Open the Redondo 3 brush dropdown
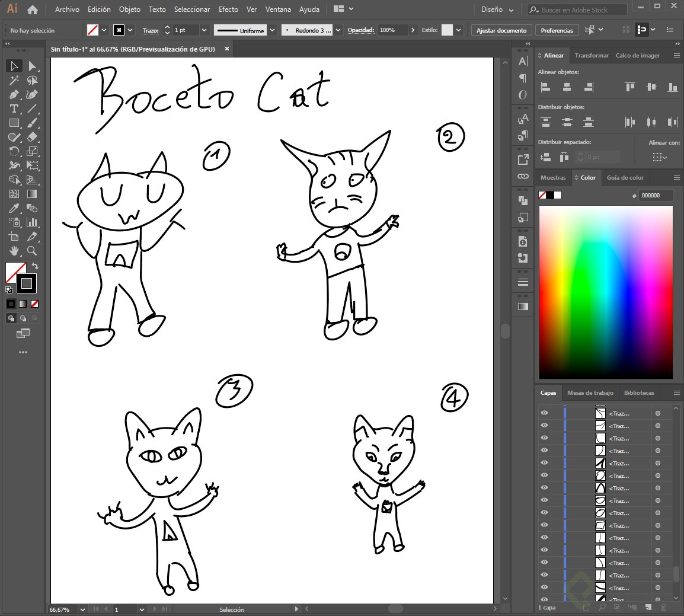The image size is (684, 616). coord(337,30)
